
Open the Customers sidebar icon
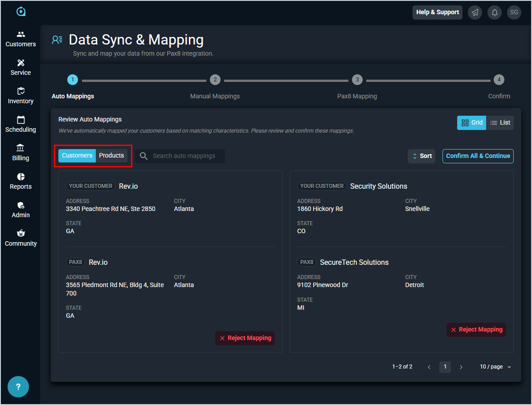tap(20, 39)
